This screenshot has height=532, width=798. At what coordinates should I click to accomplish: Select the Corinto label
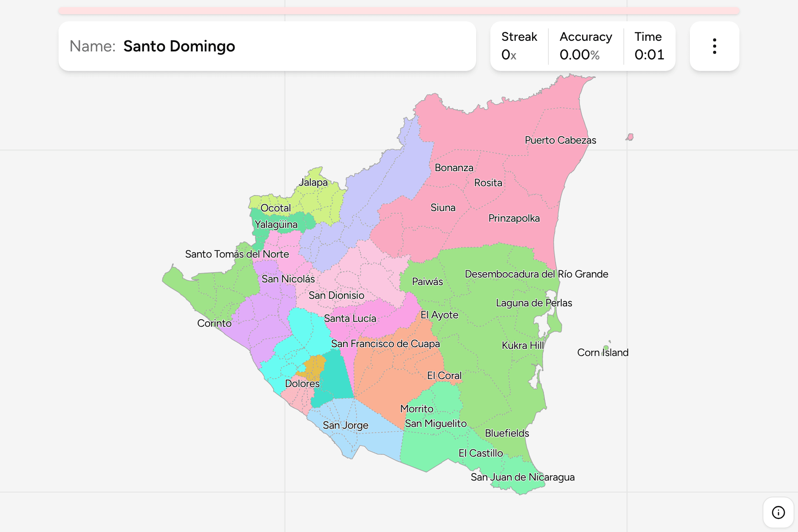point(214,323)
